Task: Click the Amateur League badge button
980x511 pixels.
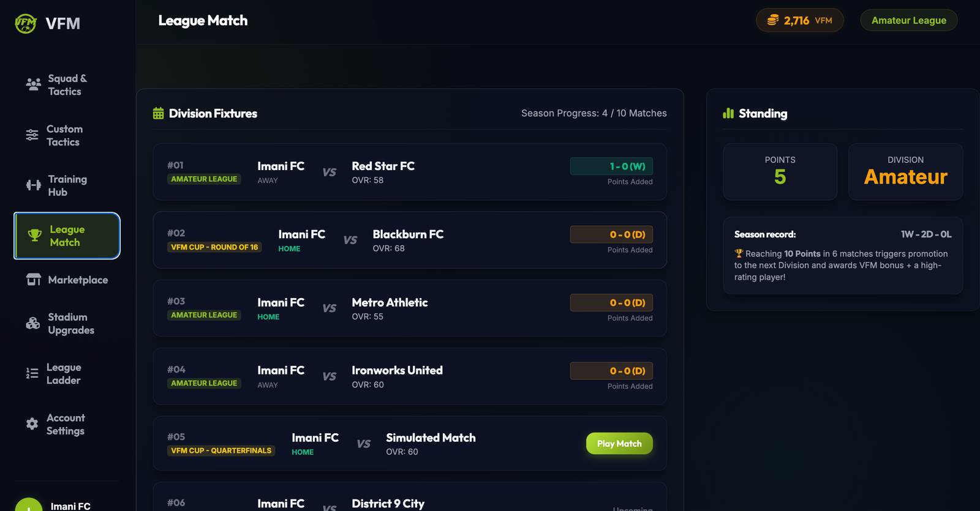Action: (x=909, y=20)
